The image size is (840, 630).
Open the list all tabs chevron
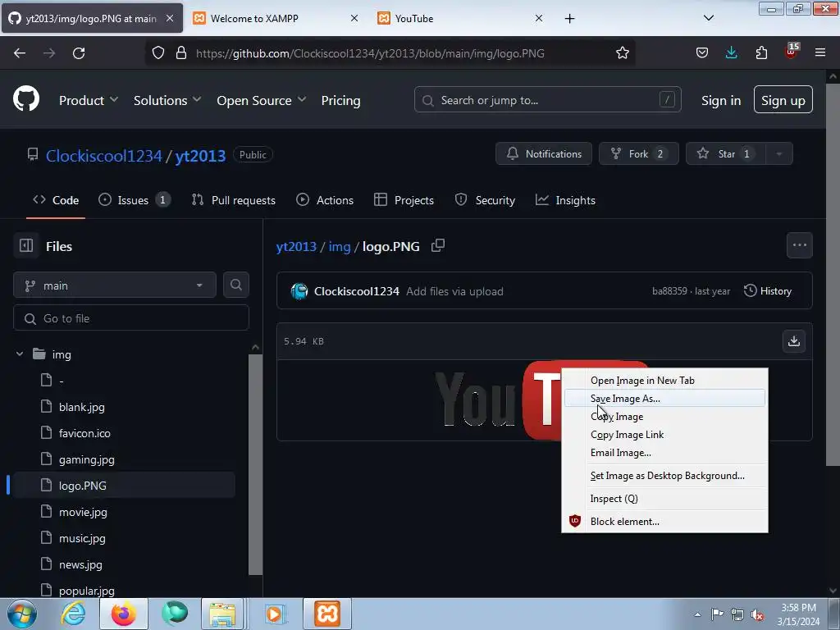pos(708,18)
